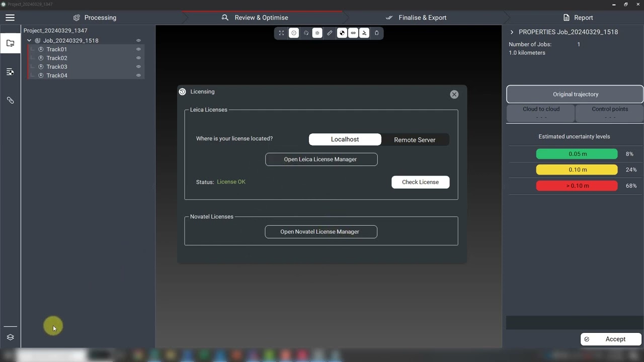Click the yellow 0.10 m uncertainty bar
Image resolution: width=644 pixels, height=362 pixels.
[x=577, y=170]
